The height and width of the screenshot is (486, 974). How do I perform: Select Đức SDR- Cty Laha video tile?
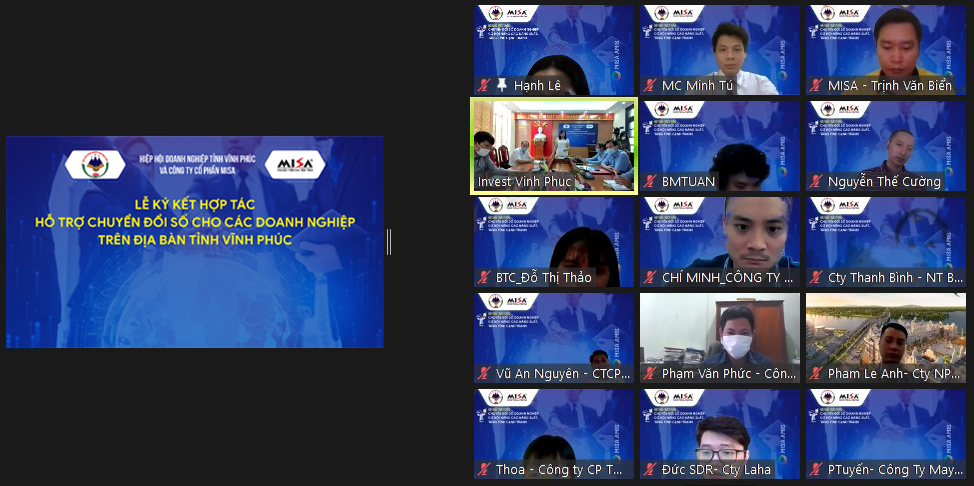pyautogui.click(x=720, y=434)
